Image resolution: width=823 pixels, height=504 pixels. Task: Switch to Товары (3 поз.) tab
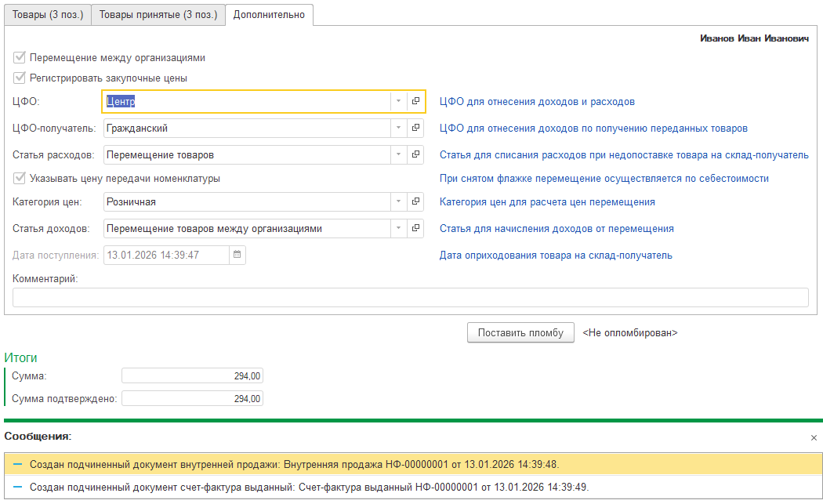click(x=48, y=14)
